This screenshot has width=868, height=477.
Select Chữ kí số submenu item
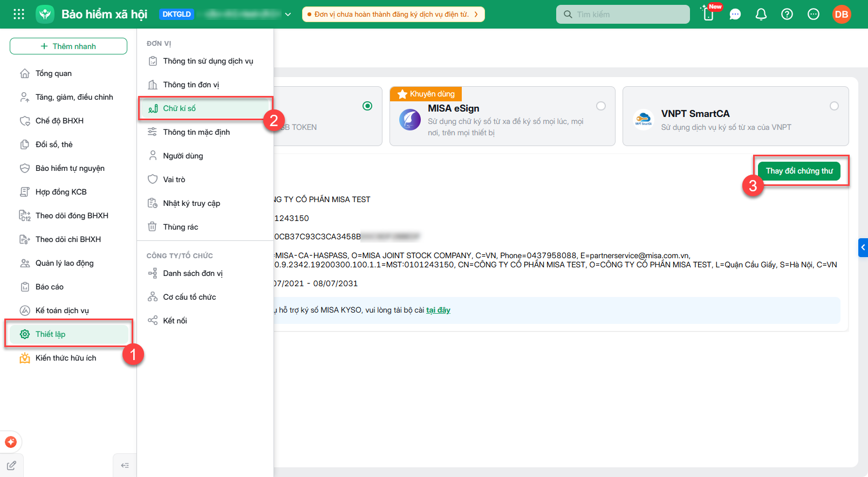(x=206, y=108)
